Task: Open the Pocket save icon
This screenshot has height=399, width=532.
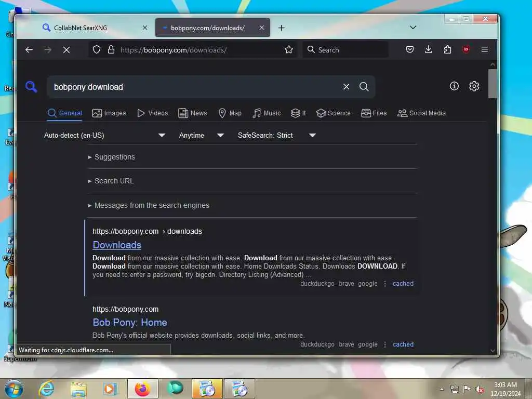Action: coord(410,50)
